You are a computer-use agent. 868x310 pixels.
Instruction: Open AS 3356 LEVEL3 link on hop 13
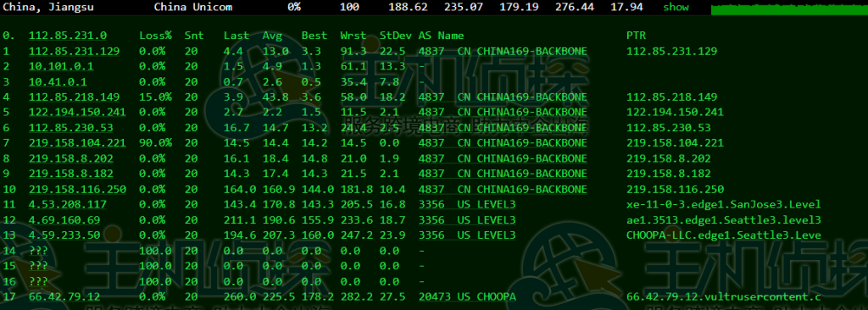(467, 235)
